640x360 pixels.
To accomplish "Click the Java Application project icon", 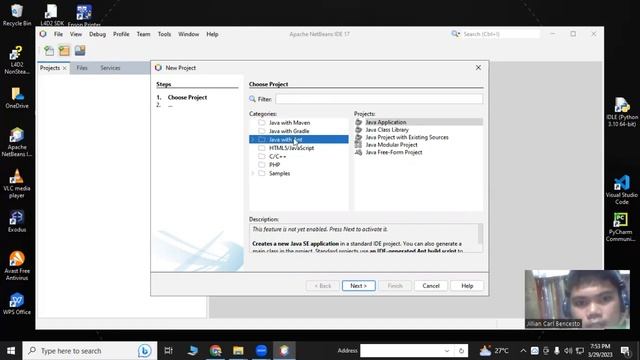I will pyautogui.click(x=358, y=122).
